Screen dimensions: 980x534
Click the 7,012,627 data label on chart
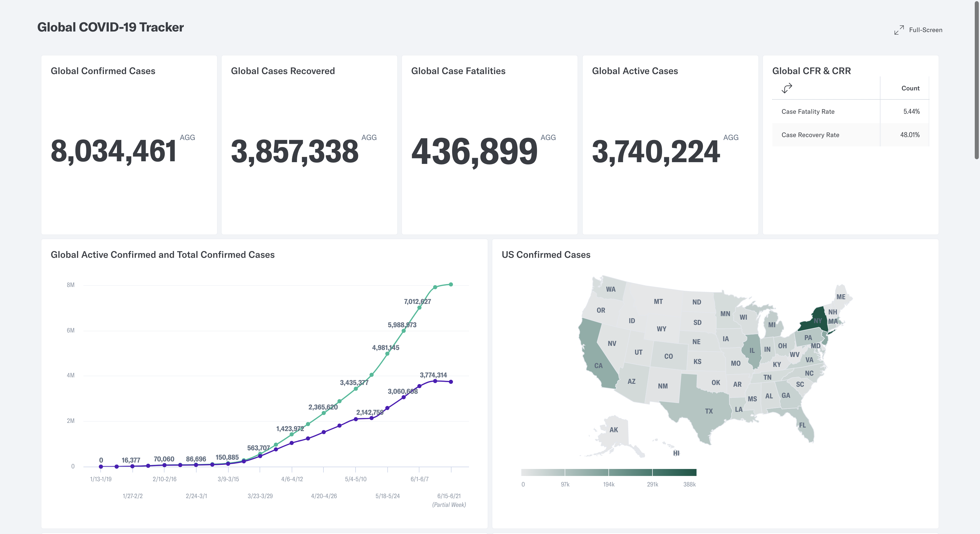417,302
